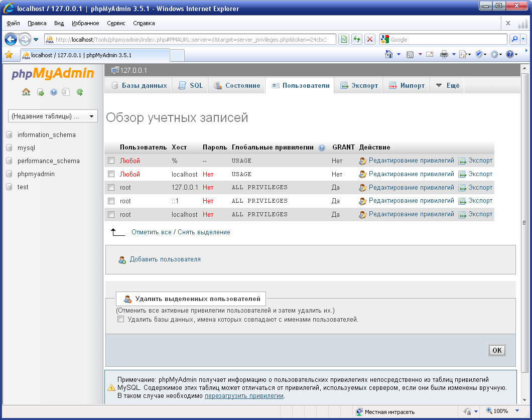Switch to Базы данных tab

click(x=139, y=85)
